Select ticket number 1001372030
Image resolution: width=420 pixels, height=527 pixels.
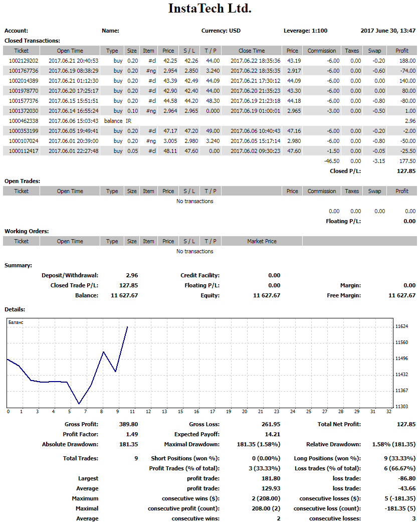tap(24, 111)
